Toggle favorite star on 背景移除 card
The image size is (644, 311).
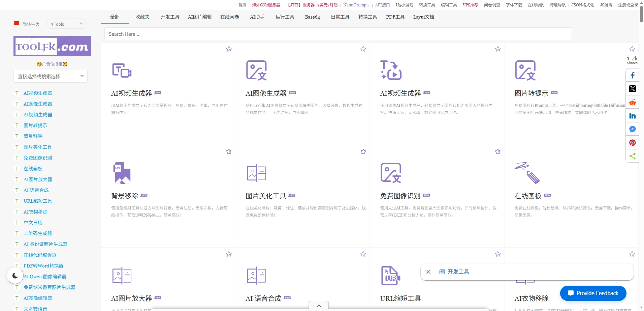pos(229,151)
